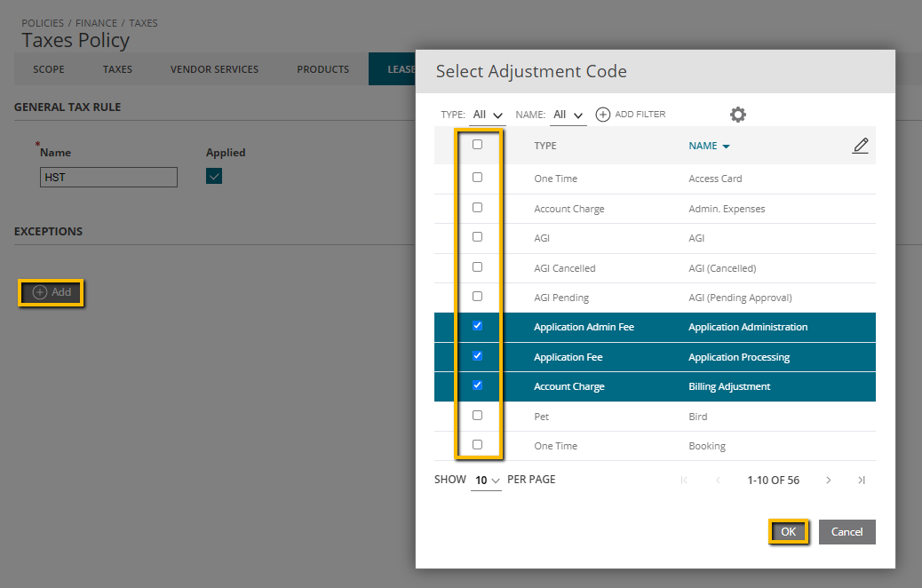Open the Show per page dropdown
Viewport: 922px width, 588px height.
point(486,481)
